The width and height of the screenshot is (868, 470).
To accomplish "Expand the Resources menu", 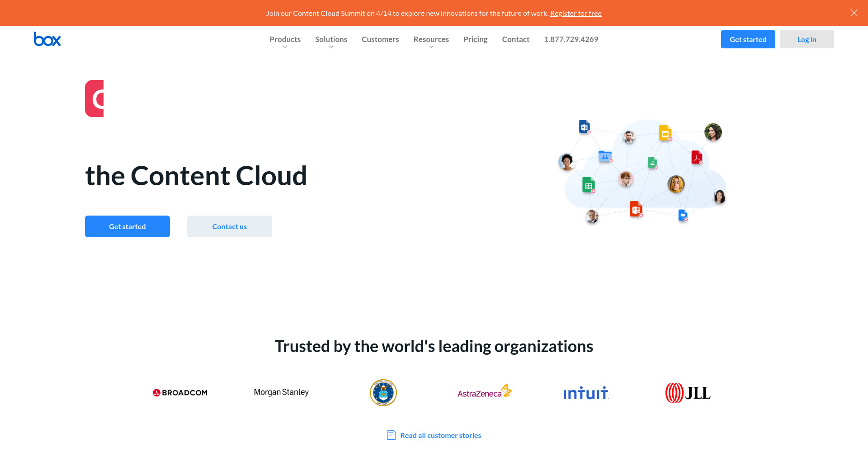I will pos(431,40).
